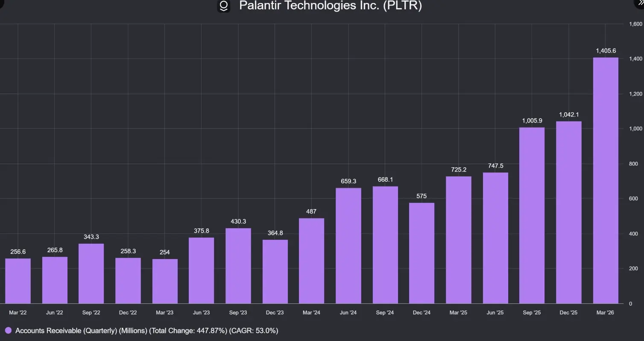This screenshot has width=644, height=341.
Task: Select the tallest Mar '26 bar
Action: point(606,181)
